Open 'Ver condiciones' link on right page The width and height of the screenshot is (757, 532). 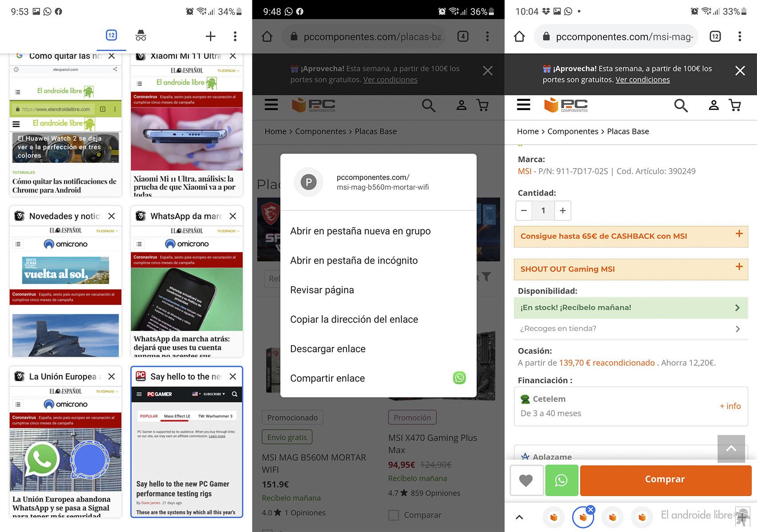click(x=643, y=80)
